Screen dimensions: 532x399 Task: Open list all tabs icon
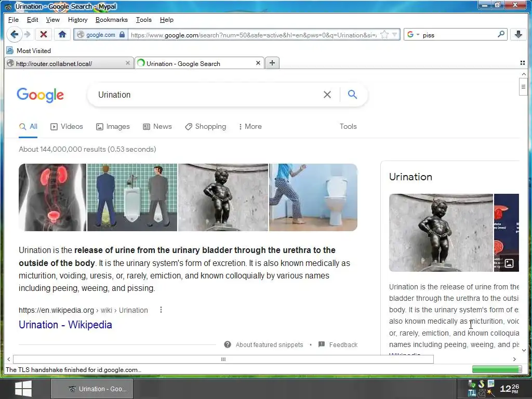(x=523, y=63)
